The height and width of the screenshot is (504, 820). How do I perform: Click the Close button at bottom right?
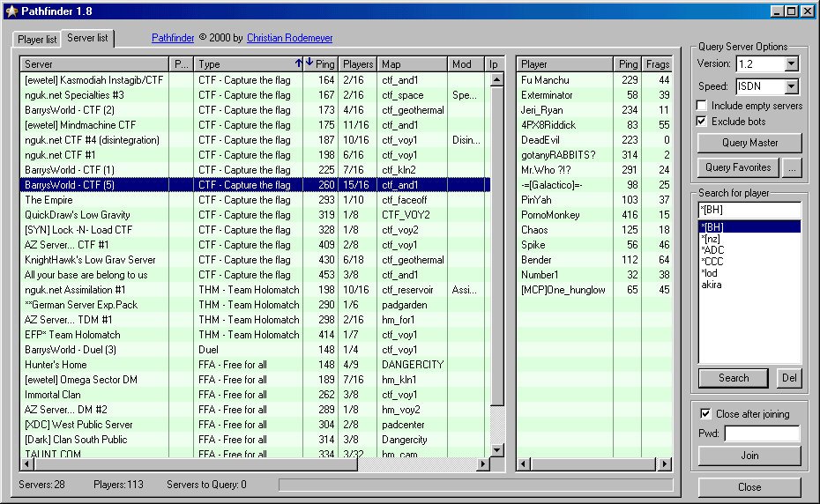point(749,487)
